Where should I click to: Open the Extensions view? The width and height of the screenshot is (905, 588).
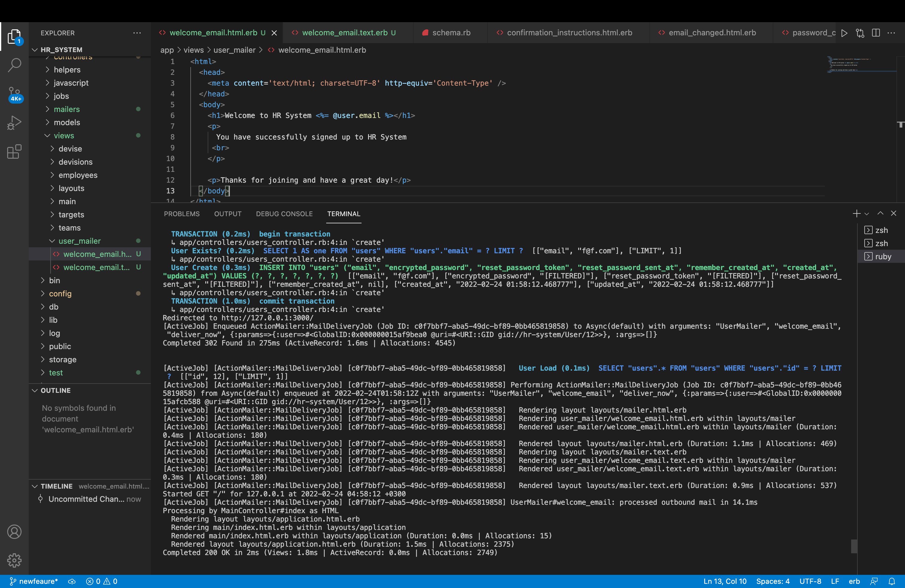(x=14, y=151)
